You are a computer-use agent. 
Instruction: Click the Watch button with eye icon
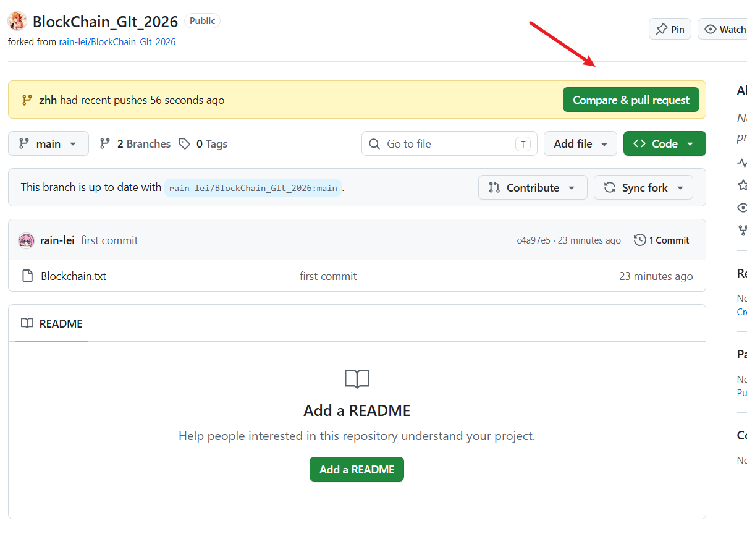point(724,29)
